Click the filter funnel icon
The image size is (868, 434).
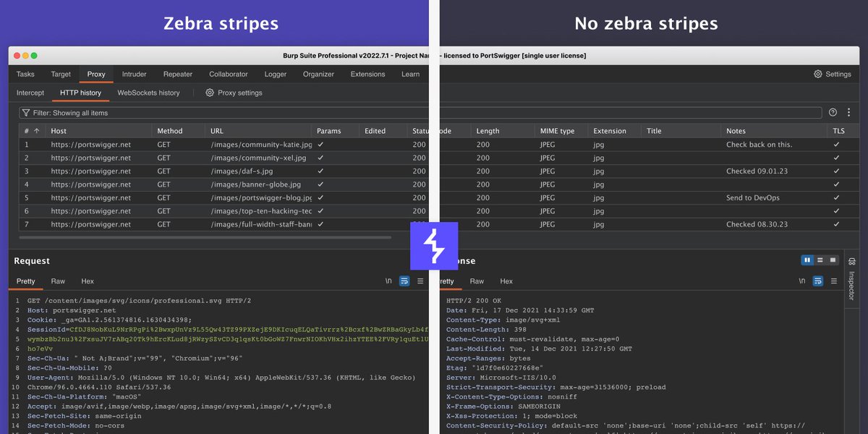pos(26,113)
